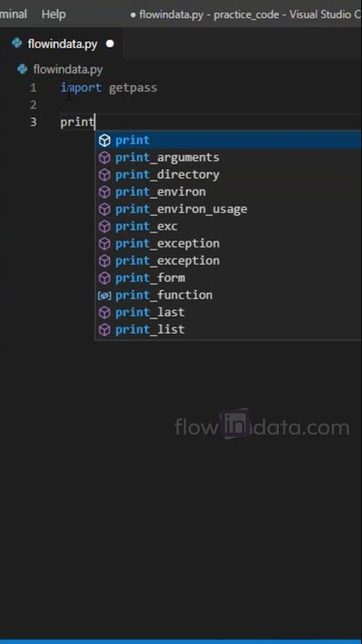This screenshot has width=362, height=644.
Task: Click the Python icon in the breadcrumb
Action: (22, 69)
